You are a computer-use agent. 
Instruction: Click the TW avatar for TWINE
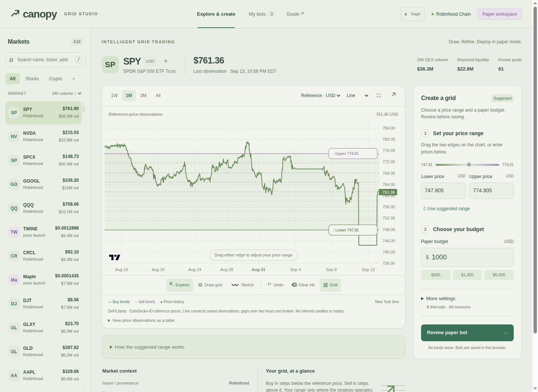point(14,232)
